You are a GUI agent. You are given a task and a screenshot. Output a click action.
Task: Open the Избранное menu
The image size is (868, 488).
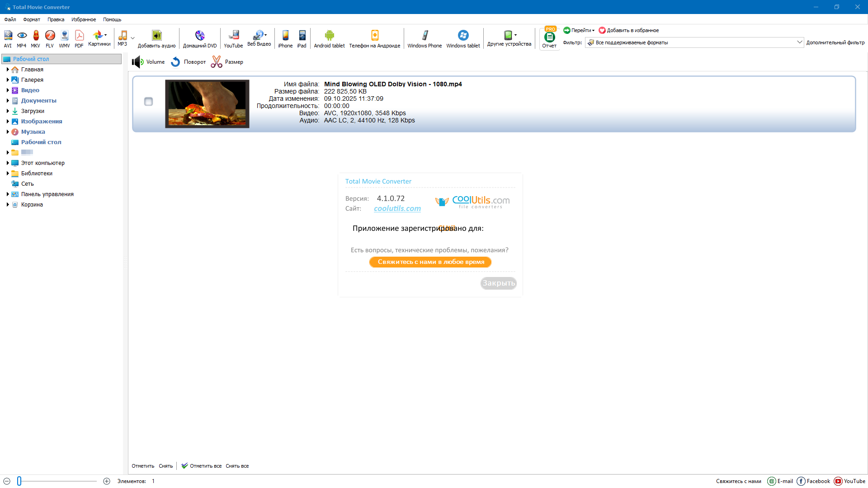(84, 19)
